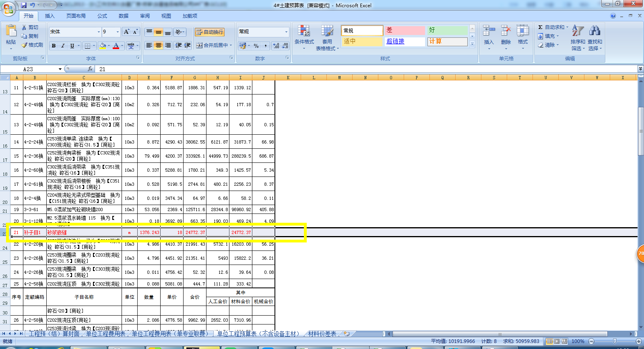Open the 插入 ribbon tab

pyautogui.click(x=50, y=16)
